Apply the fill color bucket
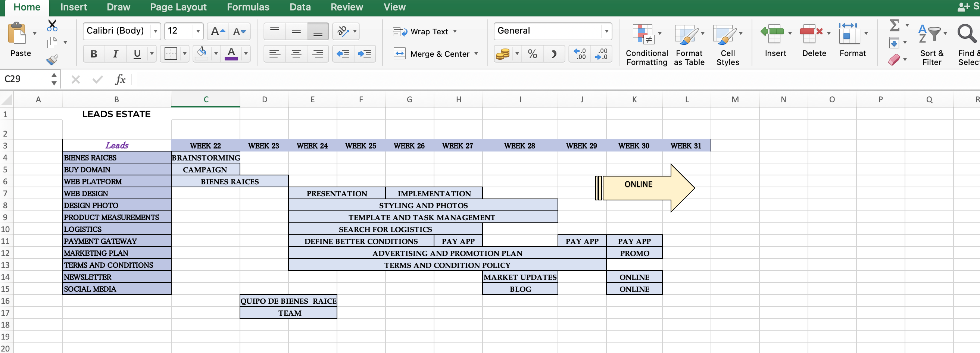Viewport: 980px width, 353px height. coord(202,54)
